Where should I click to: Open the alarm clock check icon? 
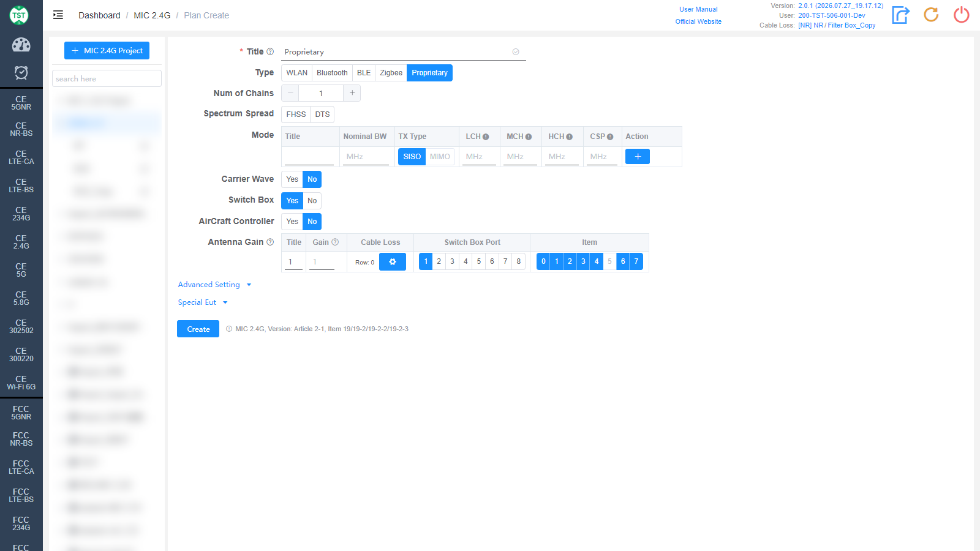click(21, 73)
